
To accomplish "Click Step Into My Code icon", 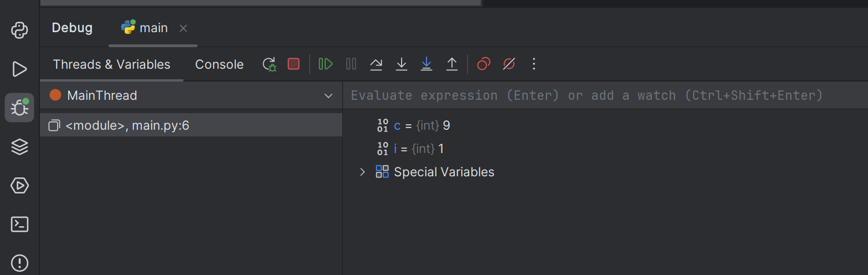I will click(427, 64).
